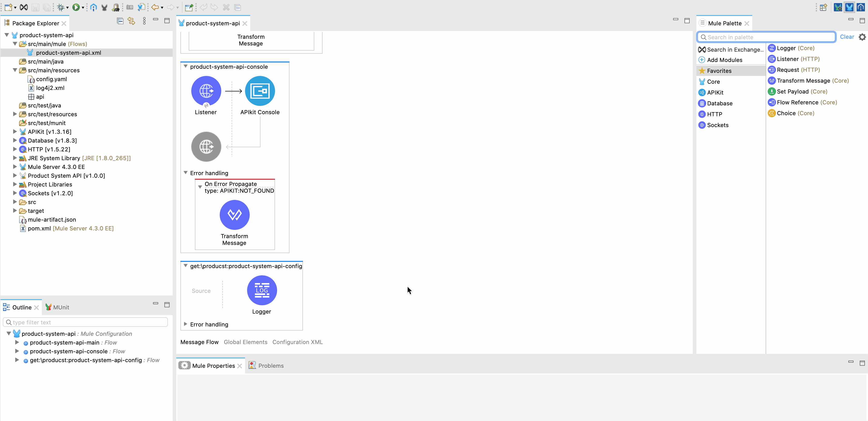The width and height of the screenshot is (868, 421).
Task: Expand the product-system-api-main flow in Outline
Action: (17, 342)
